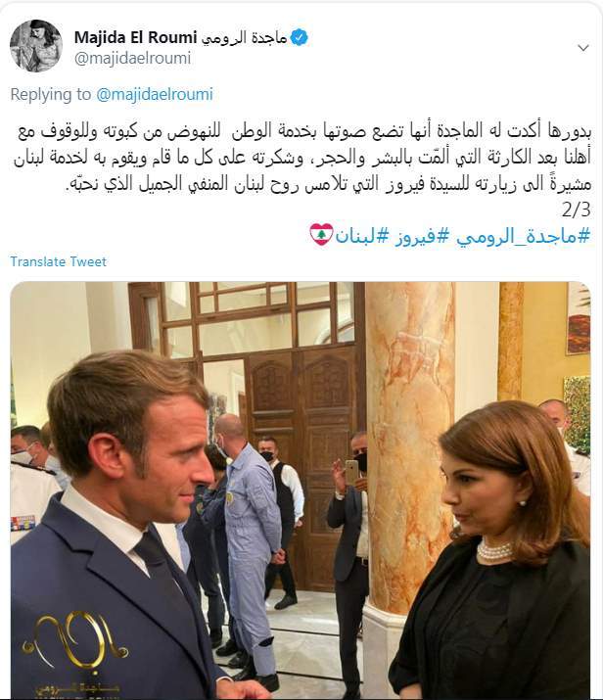
Task: Click Translate Tweet
Action: [x=59, y=261]
